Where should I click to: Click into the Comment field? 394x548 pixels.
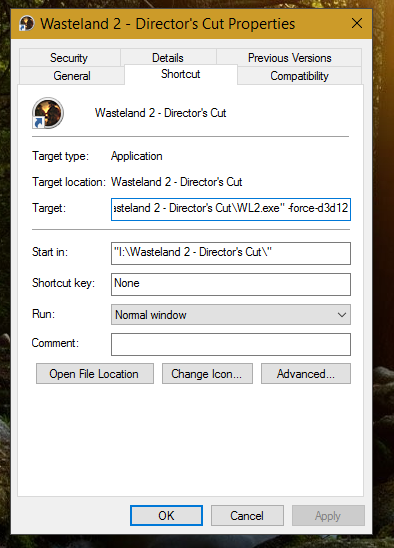tap(231, 344)
